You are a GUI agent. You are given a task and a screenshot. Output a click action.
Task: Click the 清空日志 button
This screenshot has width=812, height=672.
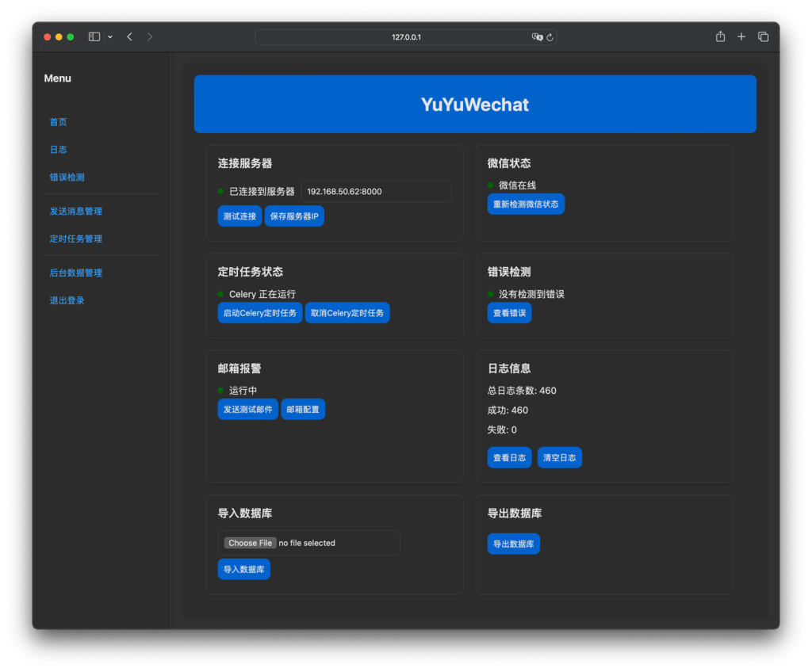click(559, 458)
